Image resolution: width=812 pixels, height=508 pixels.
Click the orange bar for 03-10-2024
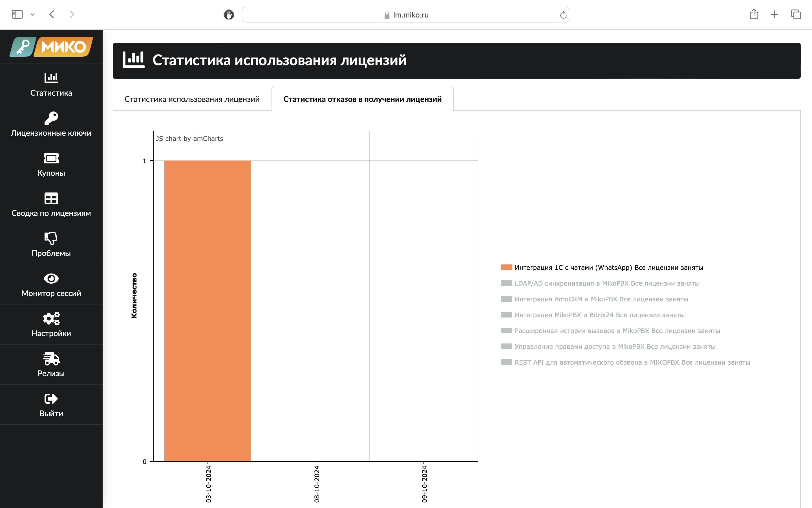[207, 311]
